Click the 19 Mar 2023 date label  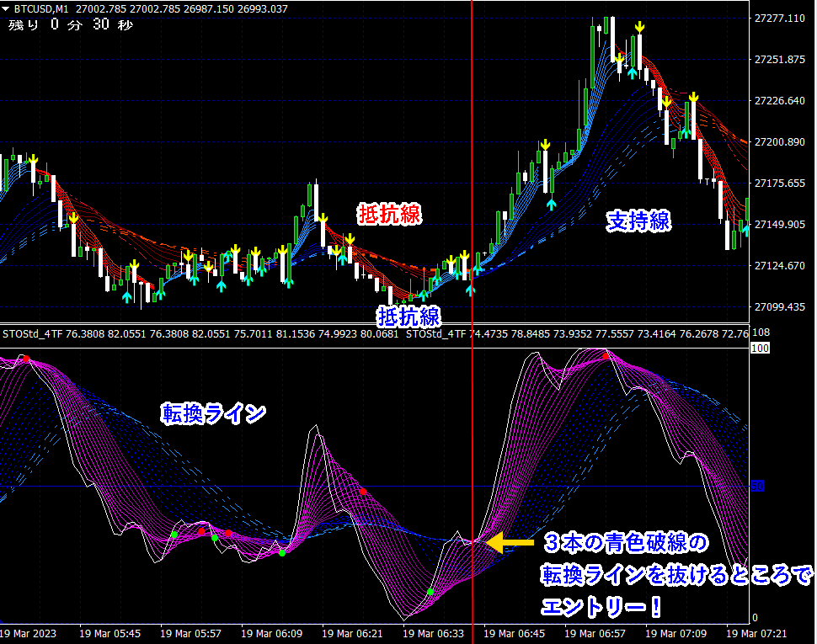pyautogui.click(x=28, y=634)
